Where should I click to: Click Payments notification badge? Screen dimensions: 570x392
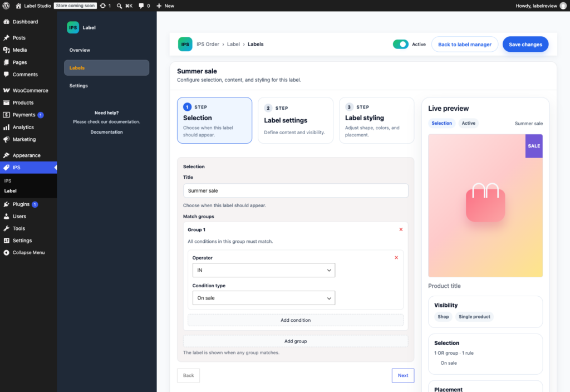[x=41, y=115]
